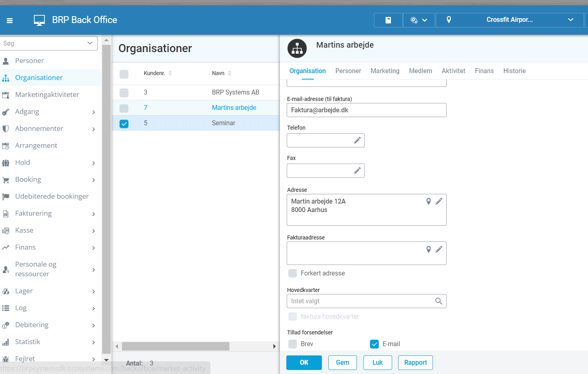
Task: Toggle the E-mail forsendelser checkbox
Action: pos(374,344)
